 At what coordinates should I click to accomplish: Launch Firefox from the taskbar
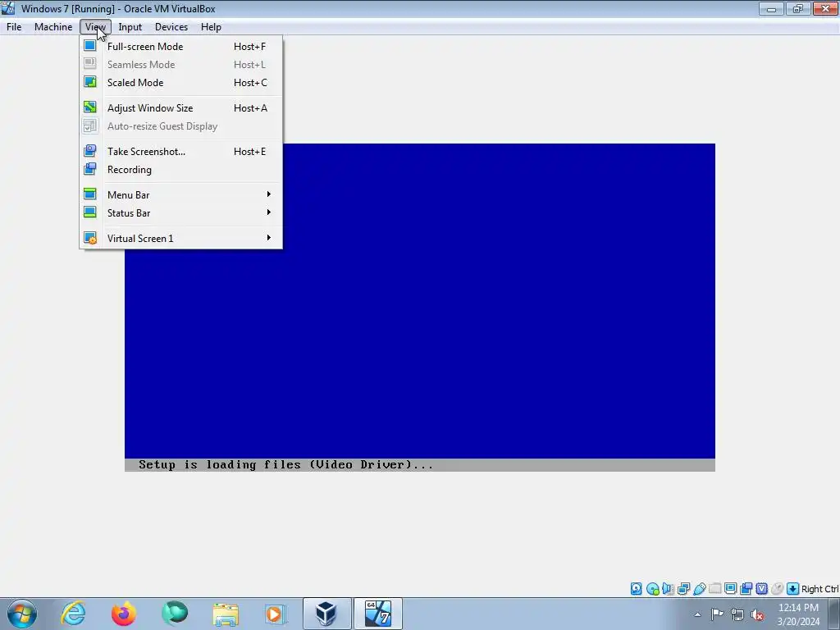(124, 614)
